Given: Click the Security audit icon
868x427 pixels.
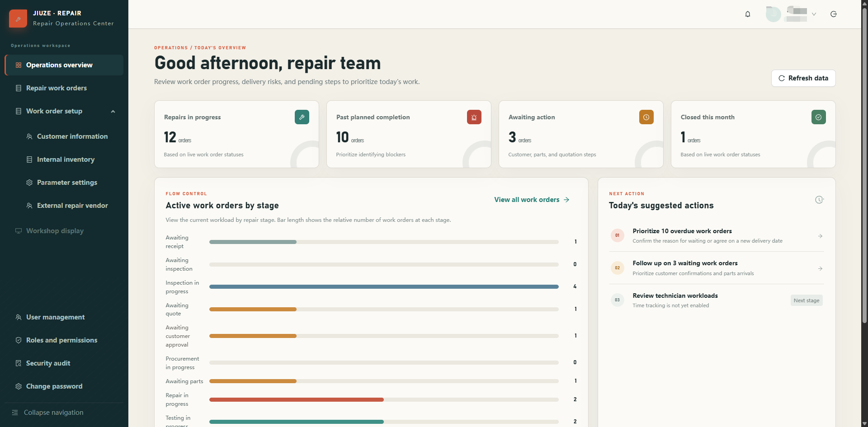Looking at the screenshot, I should [19, 363].
